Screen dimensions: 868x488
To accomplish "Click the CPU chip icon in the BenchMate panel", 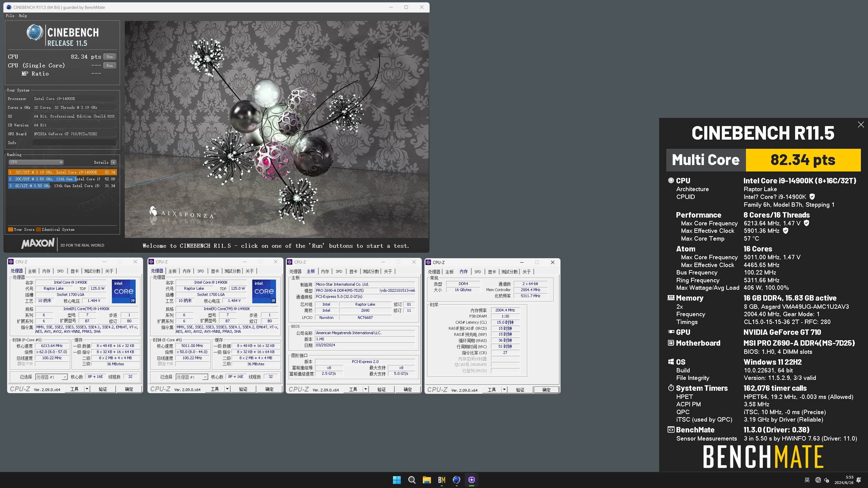I will tap(671, 181).
